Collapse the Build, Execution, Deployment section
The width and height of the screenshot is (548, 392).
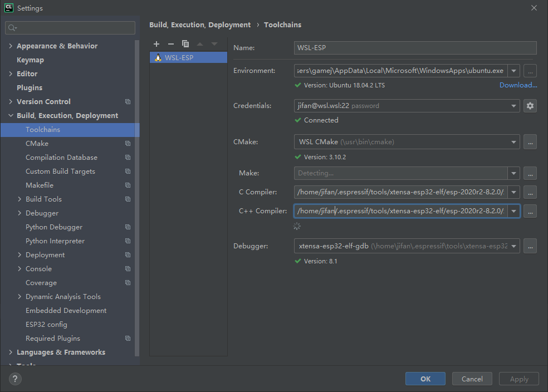click(x=10, y=115)
